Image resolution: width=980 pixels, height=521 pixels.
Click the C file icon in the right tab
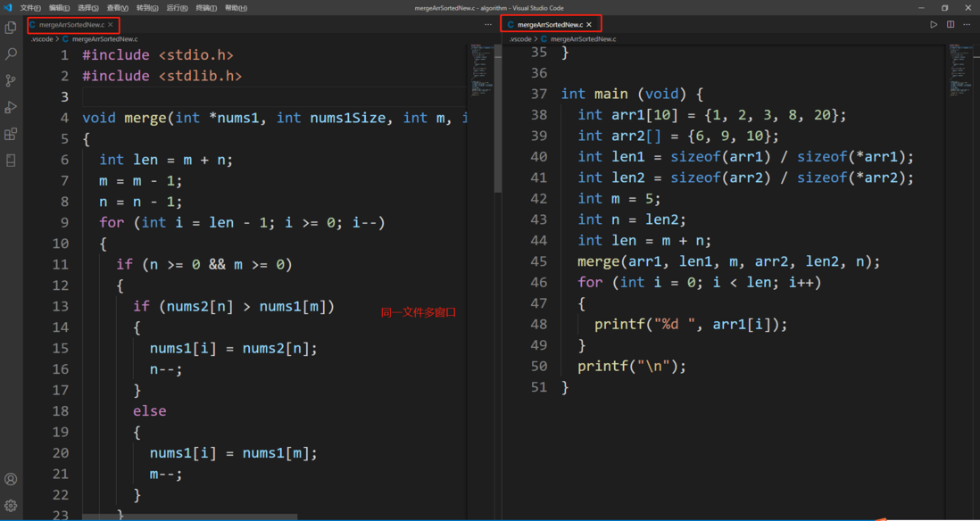tap(511, 24)
